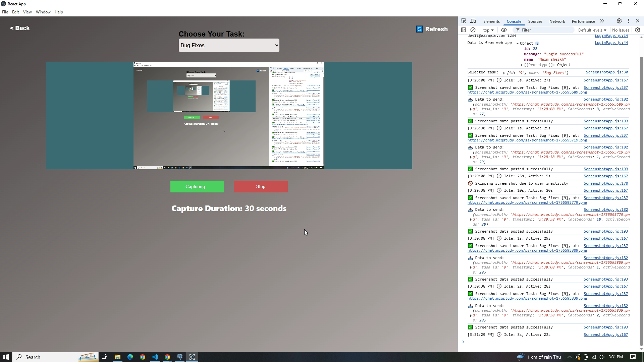Image resolution: width=644 pixels, height=362 pixels.
Task: Open the top JavaScript context dropdown
Action: (x=488, y=30)
